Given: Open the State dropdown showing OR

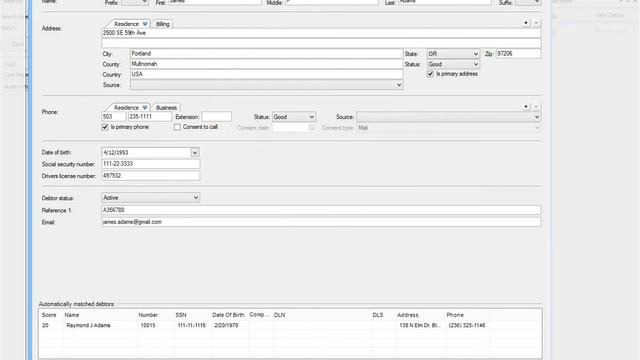Looking at the screenshot, I should [x=453, y=54].
